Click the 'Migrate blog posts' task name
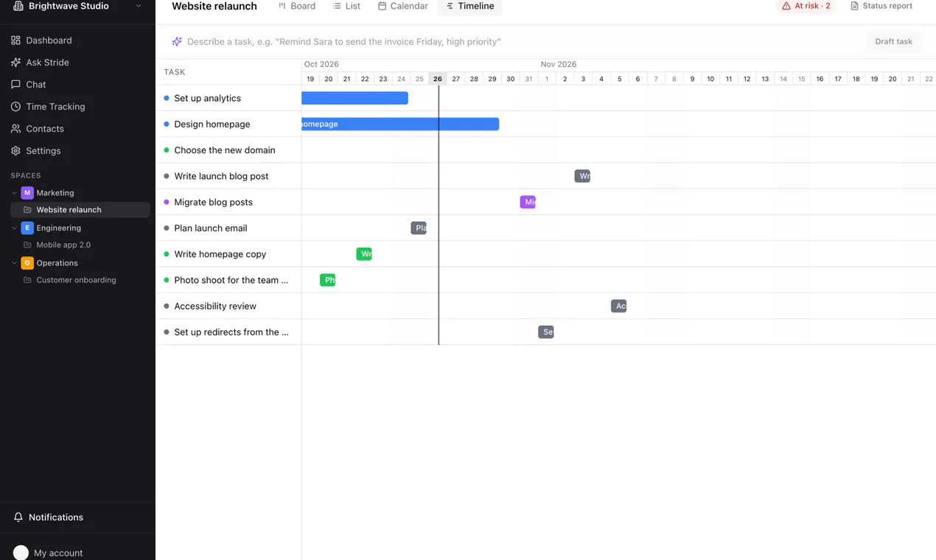Screen dimensions: 936x560 pyautogui.click(x=213, y=202)
